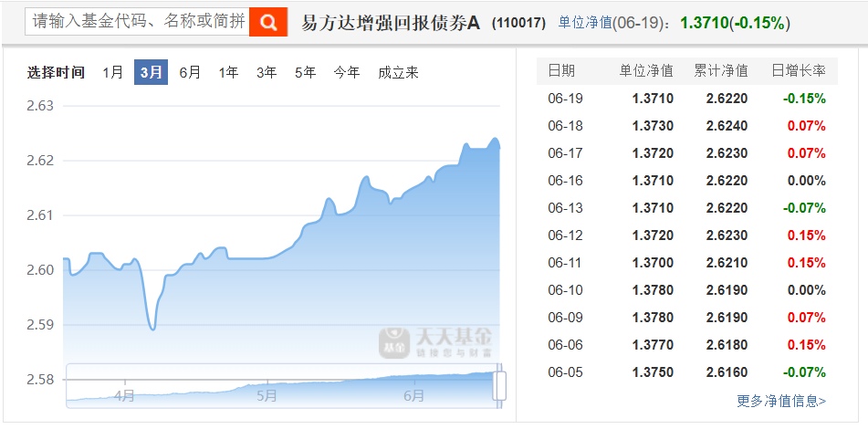This screenshot has width=868, height=429.
Task: Select the 3月 time range tab
Action: pyautogui.click(x=152, y=72)
